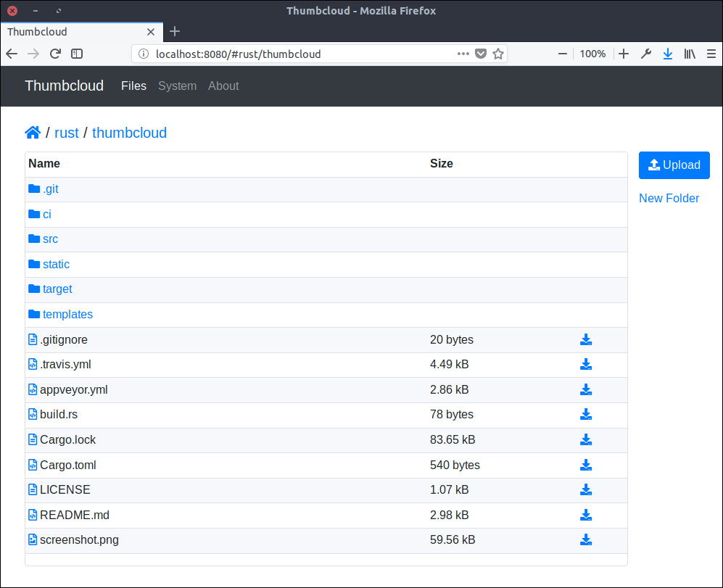Download the Cargo.lock file

coord(586,439)
